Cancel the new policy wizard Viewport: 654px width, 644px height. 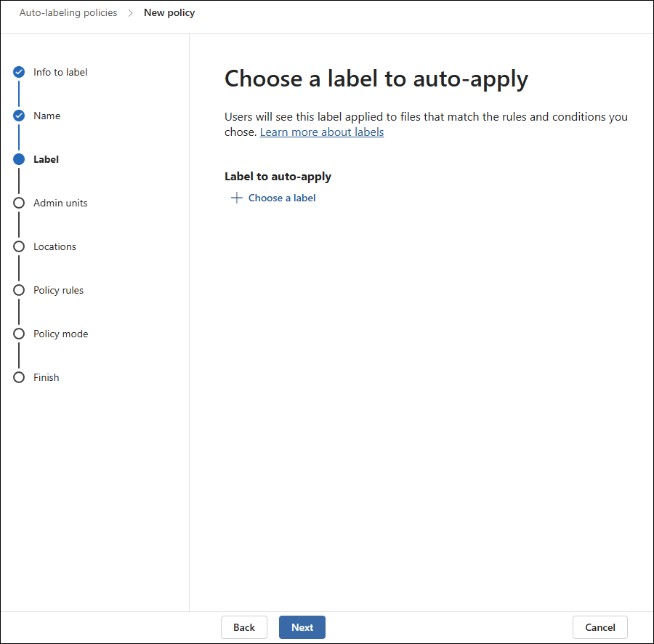(x=599, y=627)
